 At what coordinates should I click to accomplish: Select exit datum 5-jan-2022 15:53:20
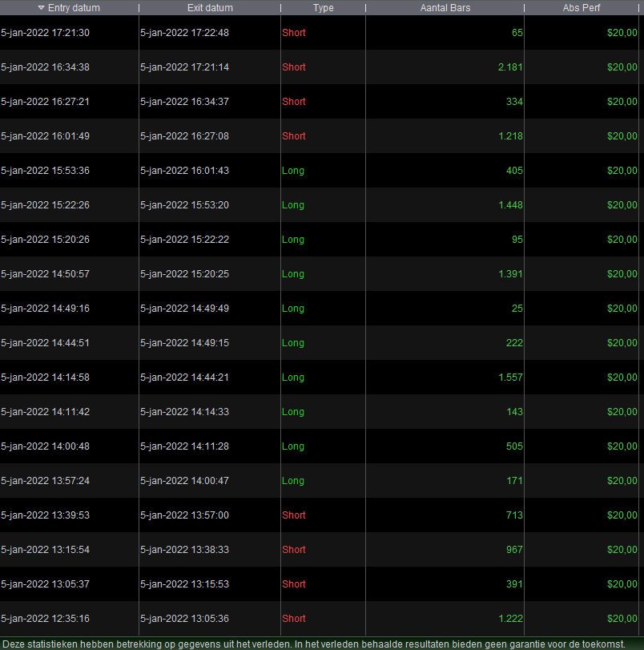184,205
